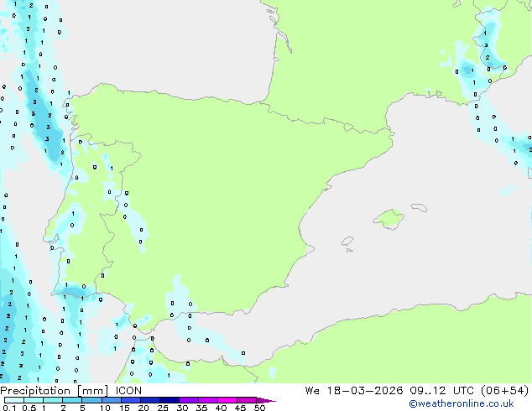
Task: Click the legend label '15'
Action: click(124, 408)
